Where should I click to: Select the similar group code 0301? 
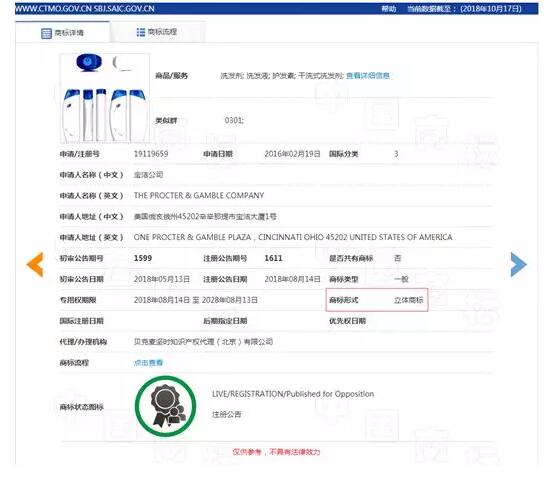point(234,120)
